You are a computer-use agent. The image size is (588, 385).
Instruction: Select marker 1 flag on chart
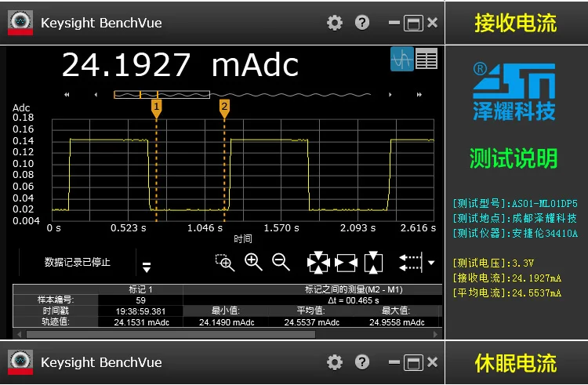point(156,109)
